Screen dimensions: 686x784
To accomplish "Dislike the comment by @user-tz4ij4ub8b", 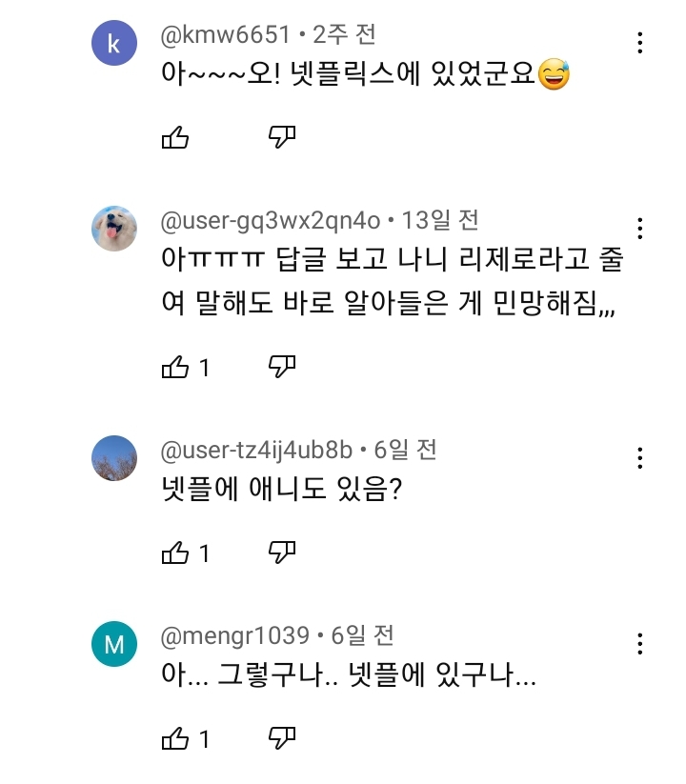I will coord(282,553).
